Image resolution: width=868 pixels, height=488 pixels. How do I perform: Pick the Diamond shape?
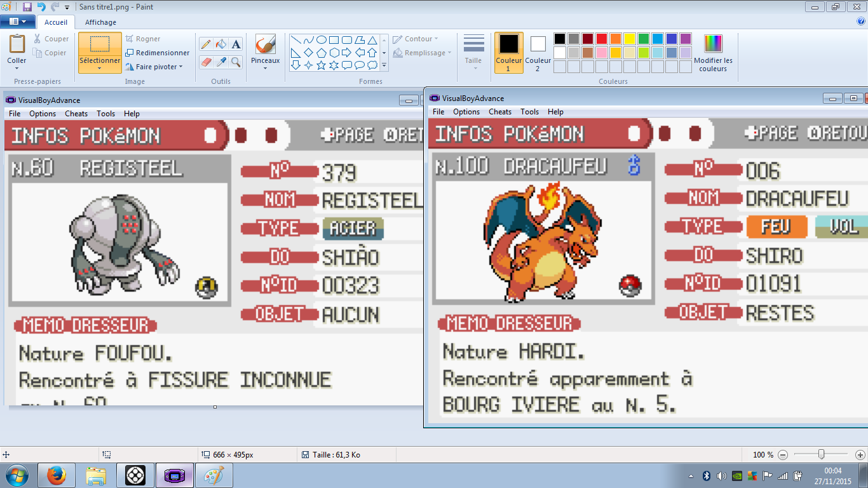click(x=308, y=52)
